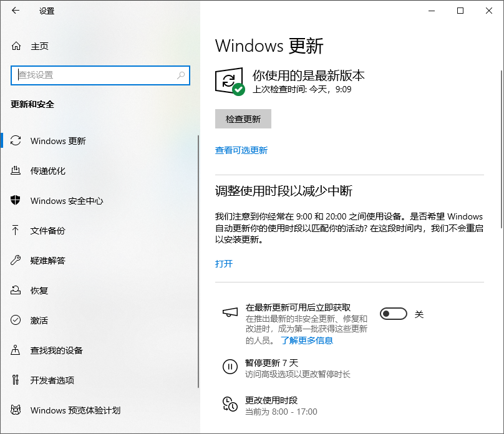Click the update status icon with green check

[230, 82]
